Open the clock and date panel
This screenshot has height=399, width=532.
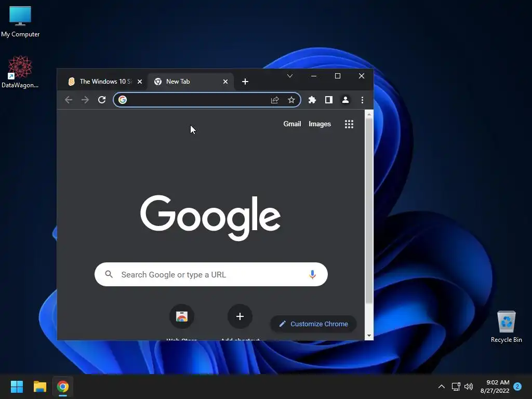495,387
